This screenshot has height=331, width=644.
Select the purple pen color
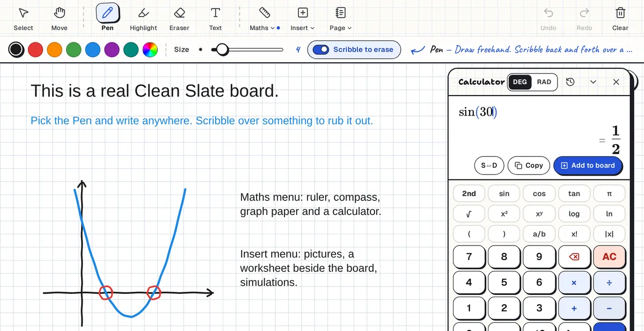click(112, 50)
